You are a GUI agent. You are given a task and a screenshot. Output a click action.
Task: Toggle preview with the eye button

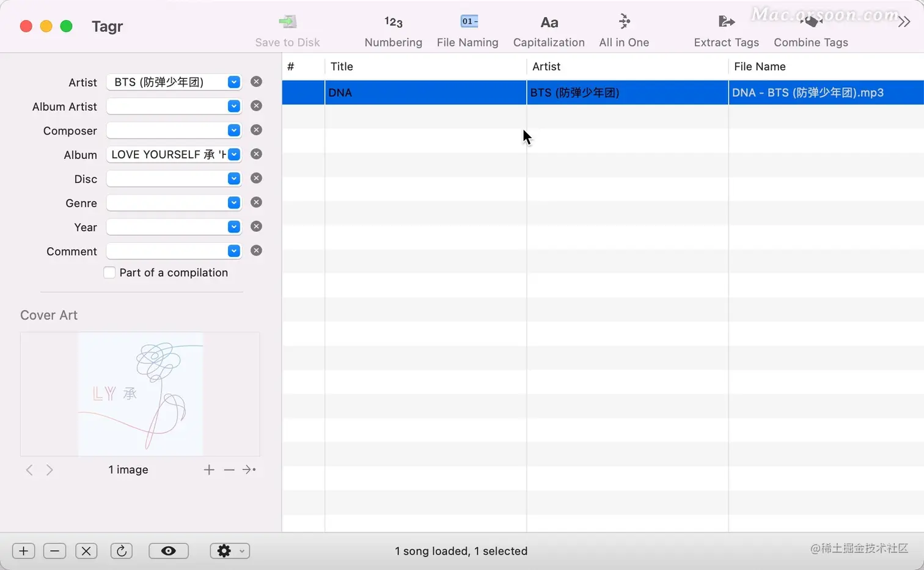169,551
